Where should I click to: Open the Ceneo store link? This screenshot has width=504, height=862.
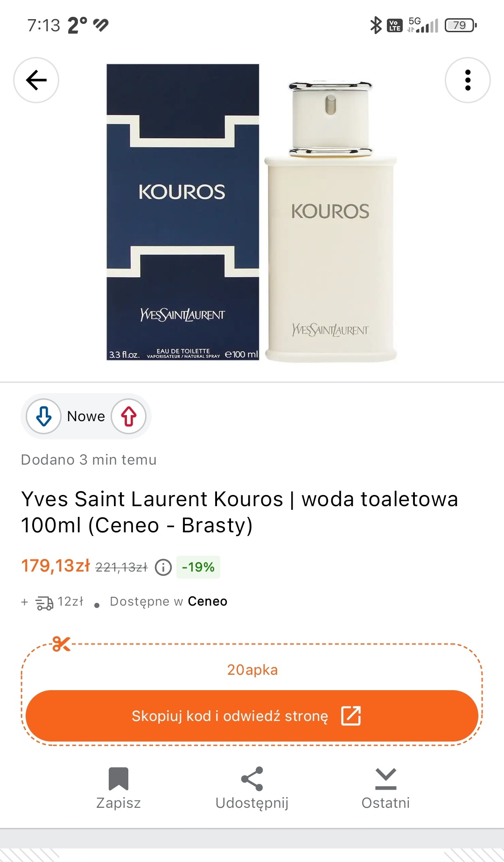click(207, 601)
